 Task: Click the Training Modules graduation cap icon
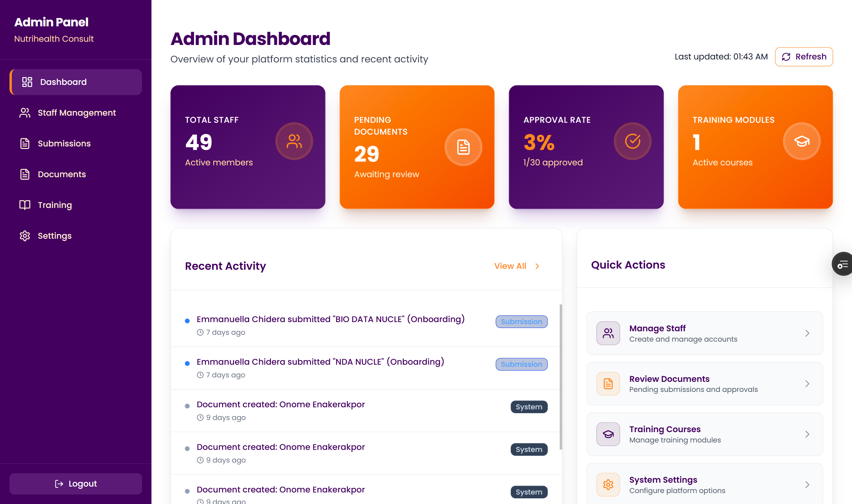[802, 141]
